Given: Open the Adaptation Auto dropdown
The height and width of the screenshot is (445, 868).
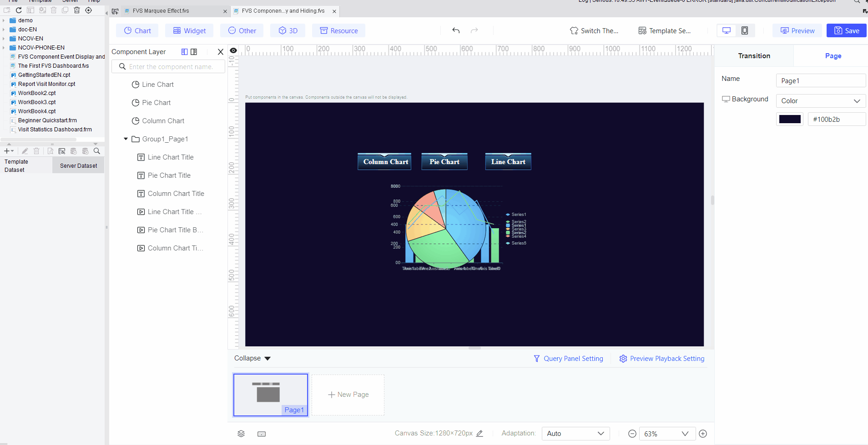Looking at the screenshot, I should click(x=575, y=434).
